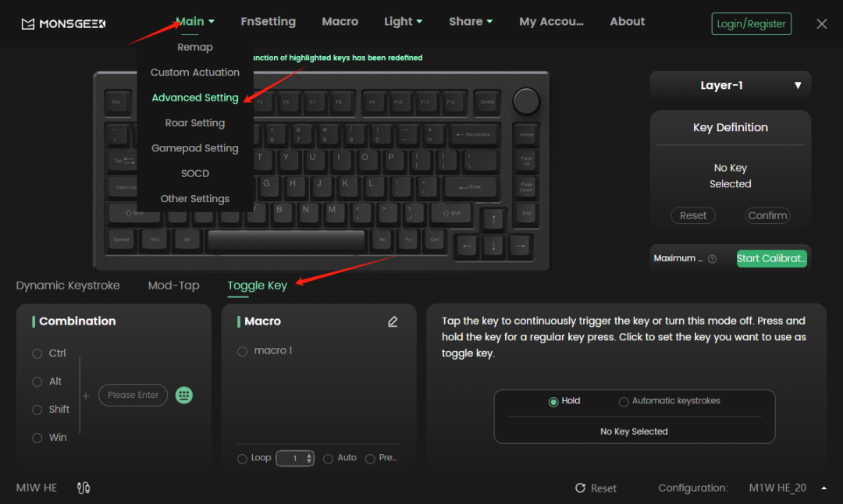843x504 pixels.
Task: Open the Light menu dropdown
Action: pyautogui.click(x=403, y=22)
